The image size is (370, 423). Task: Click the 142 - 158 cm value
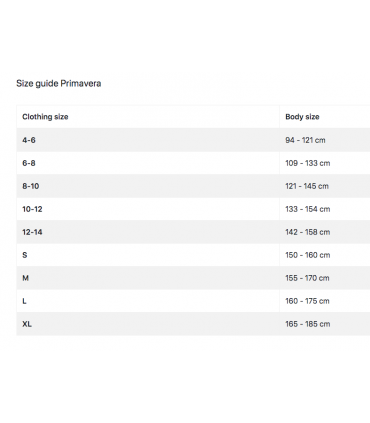click(x=308, y=232)
